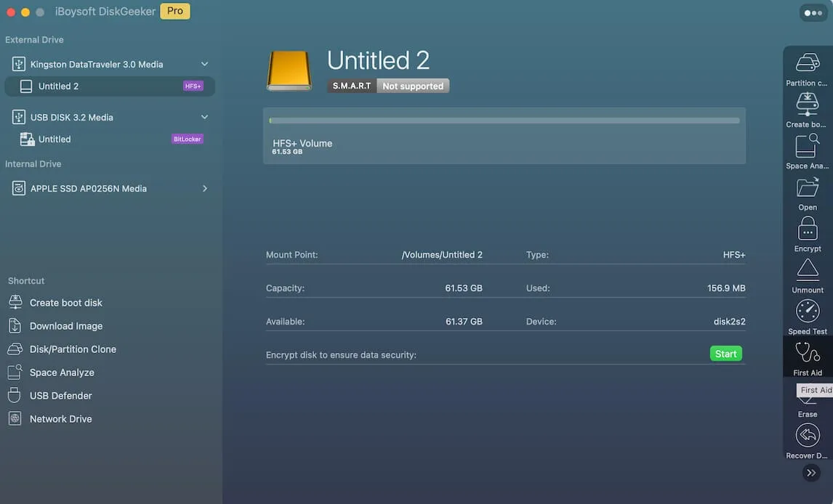Screen dimensions: 833x504
Task: Unmount the volume using the eject icon
Action: (808, 270)
